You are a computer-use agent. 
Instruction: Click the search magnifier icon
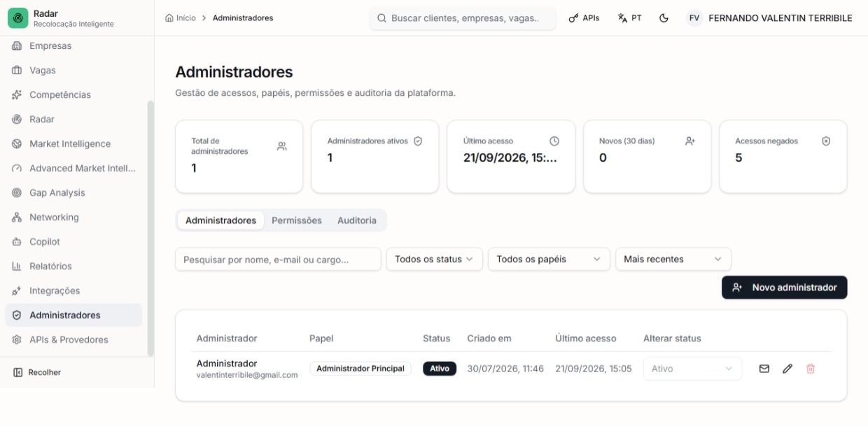click(382, 18)
